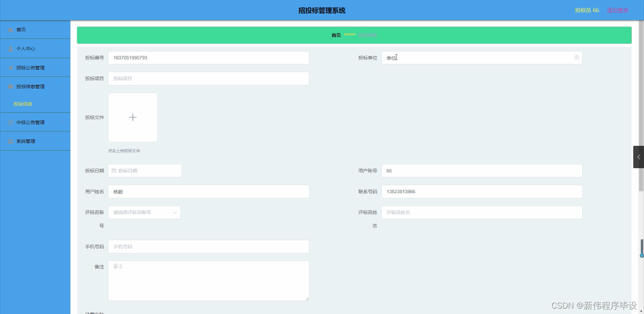Image resolution: width=644 pixels, height=314 pixels.
Task: Click 首页 in the green breadcrumb bar
Action: [x=336, y=34]
